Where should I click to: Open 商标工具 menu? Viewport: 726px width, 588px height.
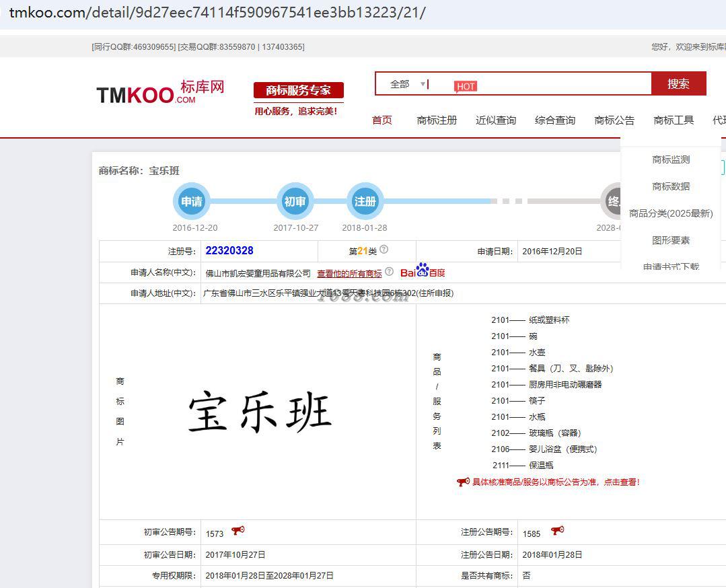point(674,120)
